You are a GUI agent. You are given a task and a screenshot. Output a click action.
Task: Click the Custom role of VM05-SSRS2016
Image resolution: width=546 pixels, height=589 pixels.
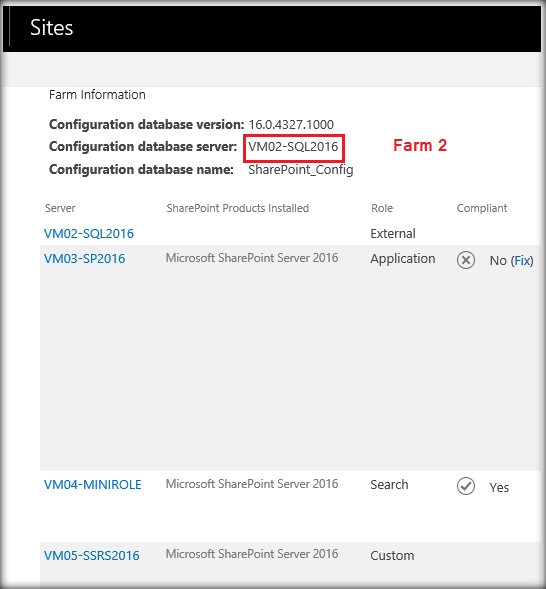[392, 555]
